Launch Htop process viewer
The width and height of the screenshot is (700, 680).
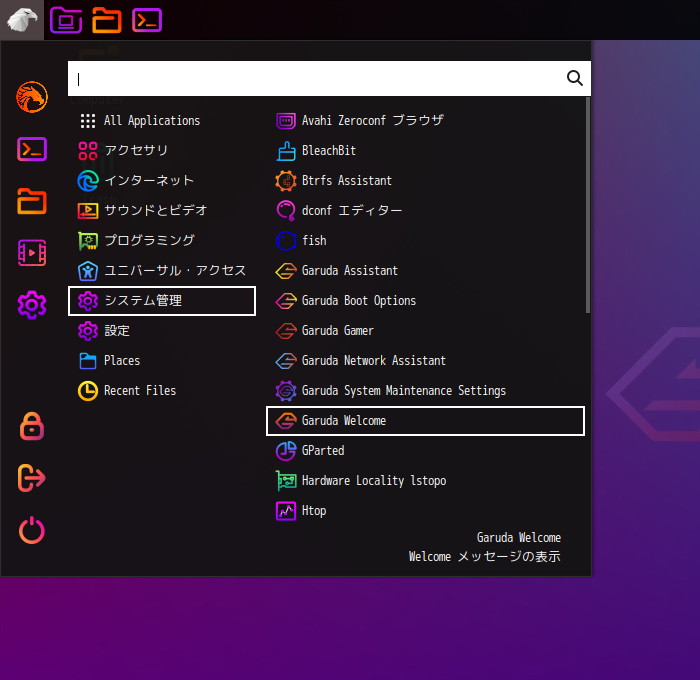[x=425, y=510]
